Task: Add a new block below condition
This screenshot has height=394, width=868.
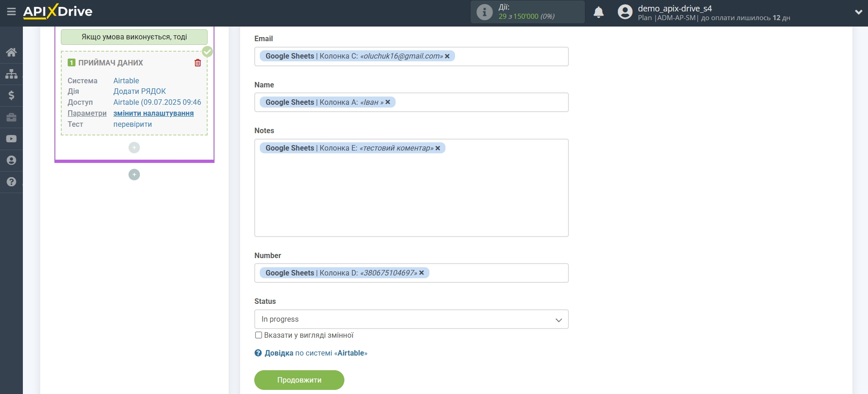Action: click(x=134, y=174)
